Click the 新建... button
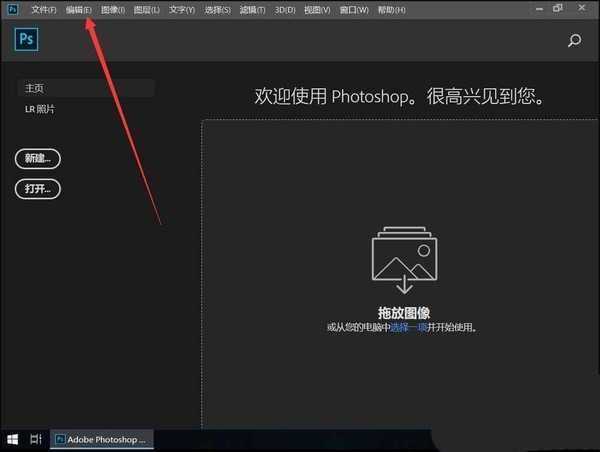 [x=38, y=158]
